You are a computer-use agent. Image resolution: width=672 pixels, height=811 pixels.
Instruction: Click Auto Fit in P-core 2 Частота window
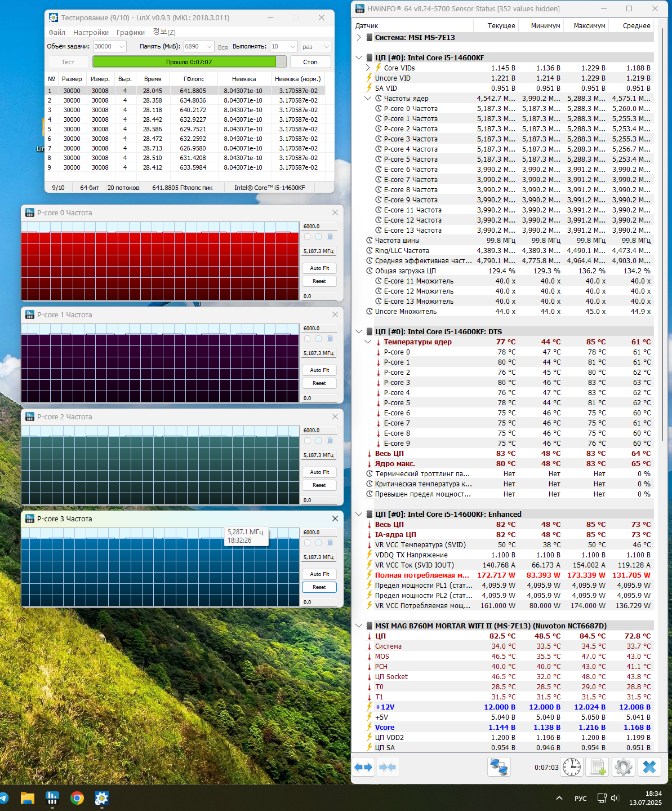click(x=319, y=472)
